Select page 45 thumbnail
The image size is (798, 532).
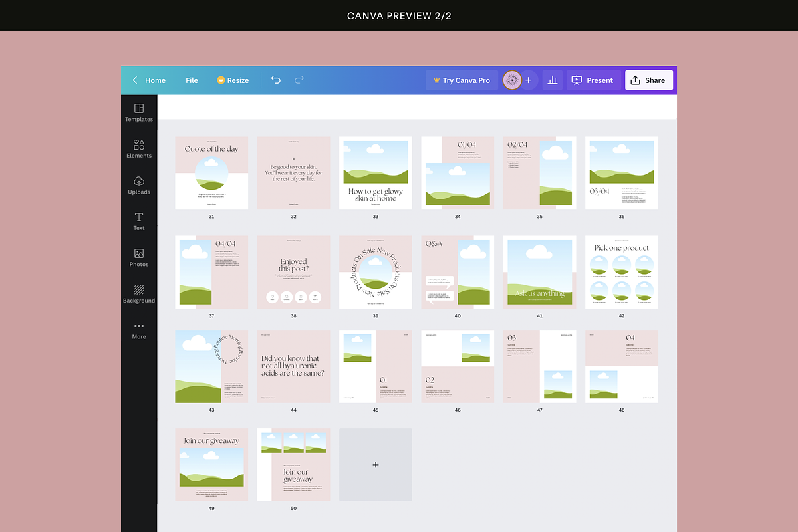tap(376, 366)
